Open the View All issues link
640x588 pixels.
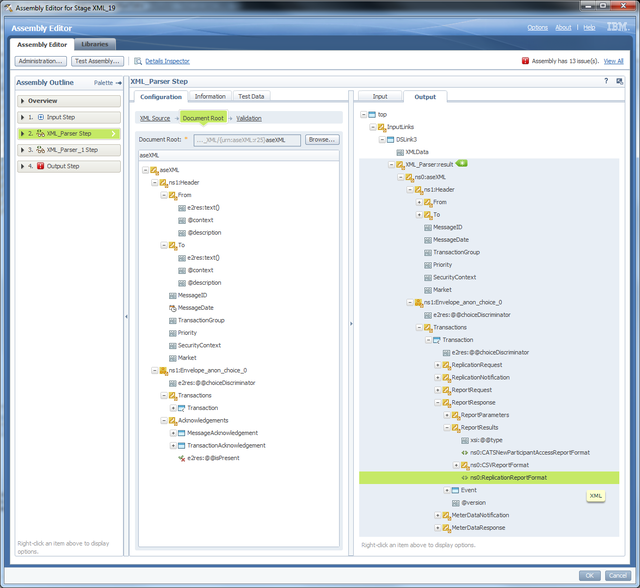(614, 61)
